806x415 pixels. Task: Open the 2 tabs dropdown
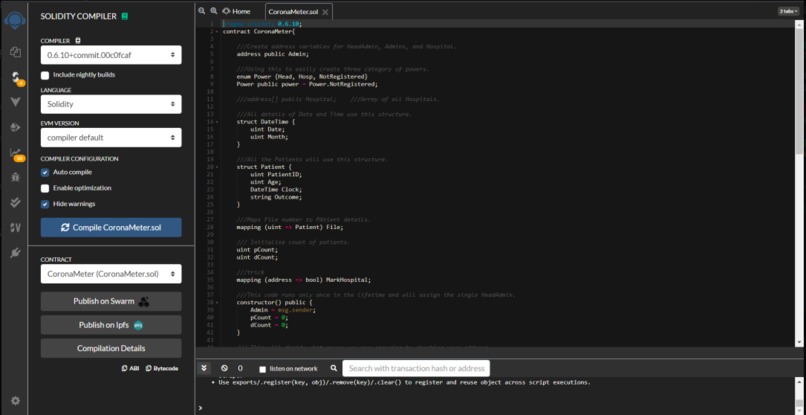coord(789,11)
